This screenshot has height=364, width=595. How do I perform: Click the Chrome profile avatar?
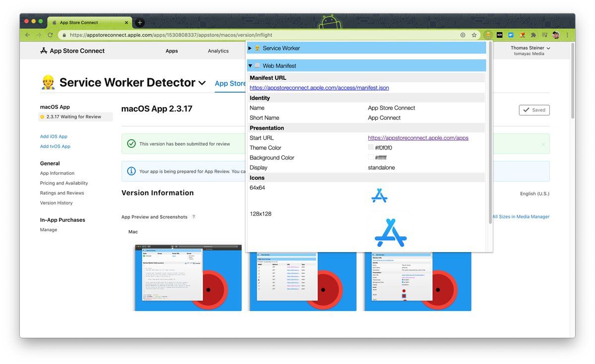pos(556,35)
